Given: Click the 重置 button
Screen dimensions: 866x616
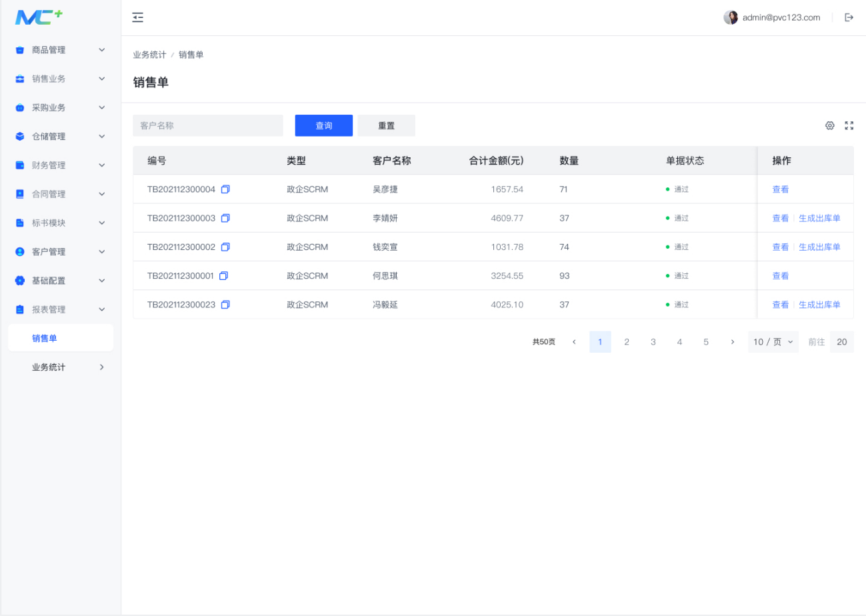Looking at the screenshot, I should [x=386, y=125].
